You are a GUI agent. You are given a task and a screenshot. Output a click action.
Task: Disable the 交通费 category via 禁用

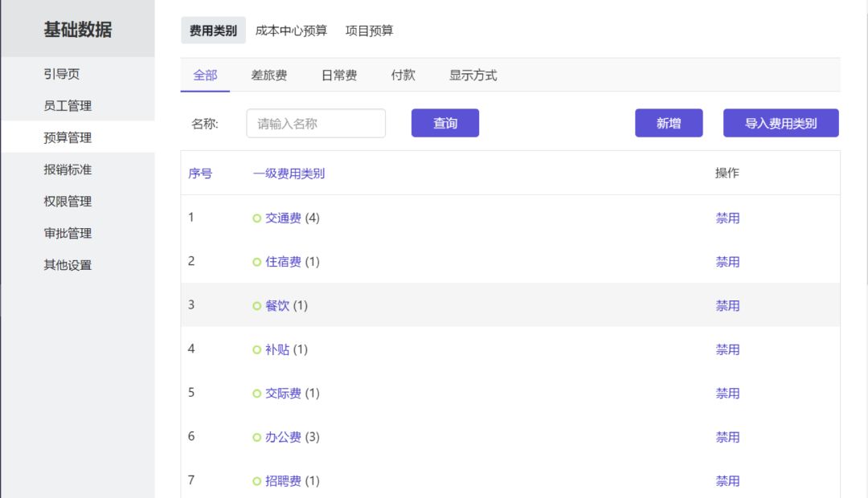[x=727, y=218]
